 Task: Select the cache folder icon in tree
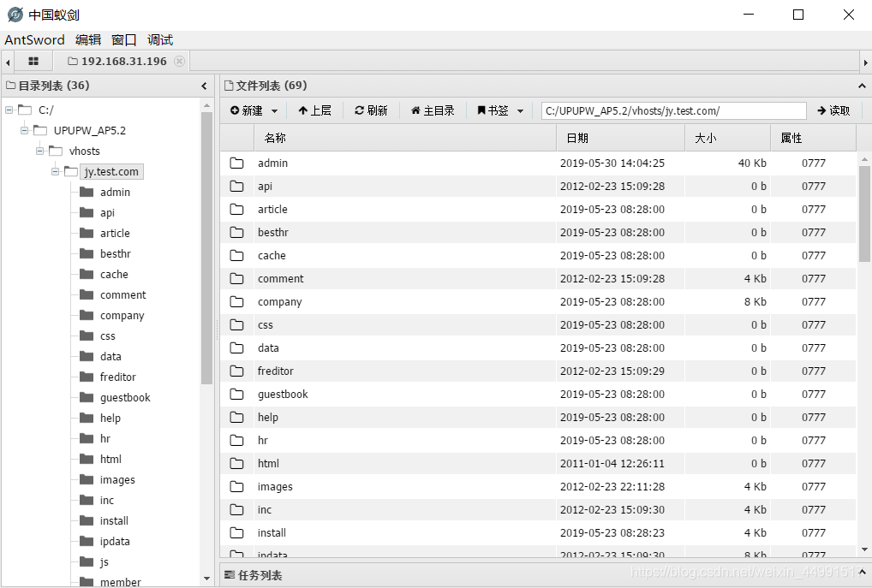[87, 275]
